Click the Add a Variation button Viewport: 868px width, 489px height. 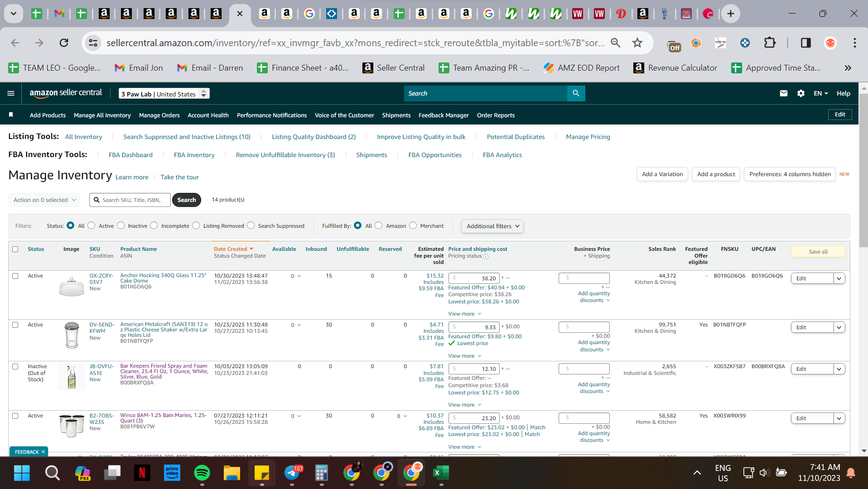[x=662, y=174]
